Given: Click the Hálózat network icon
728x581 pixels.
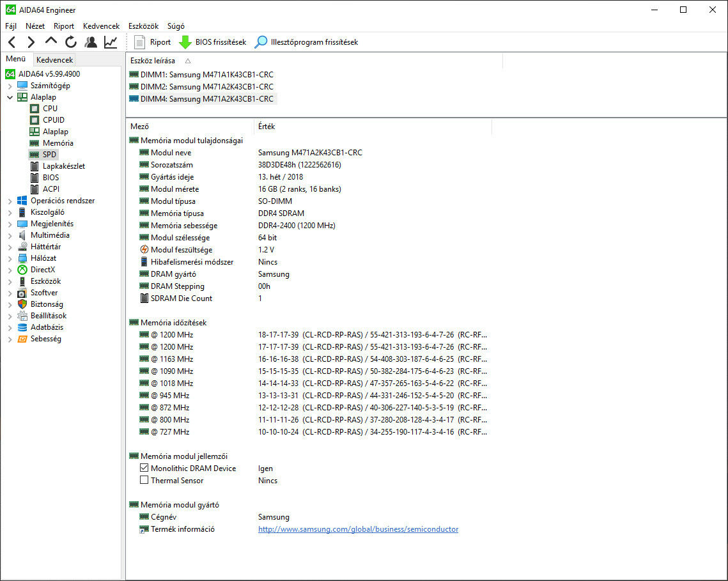Looking at the screenshot, I should click(x=22, y=258).
